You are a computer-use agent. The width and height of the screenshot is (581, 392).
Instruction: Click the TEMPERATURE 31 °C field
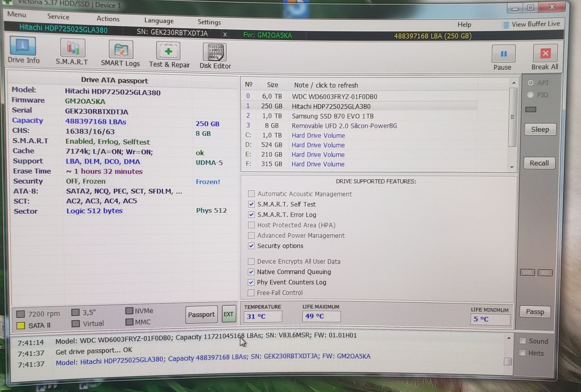pyautogui.click(x=263, y=316)
